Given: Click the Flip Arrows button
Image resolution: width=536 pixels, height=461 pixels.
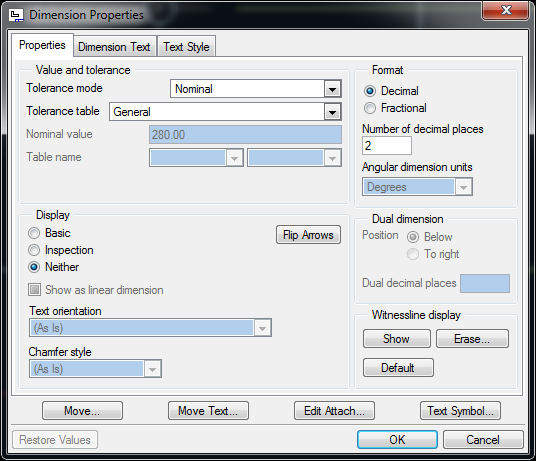Looking at the screenshot, I should point(308,235).
